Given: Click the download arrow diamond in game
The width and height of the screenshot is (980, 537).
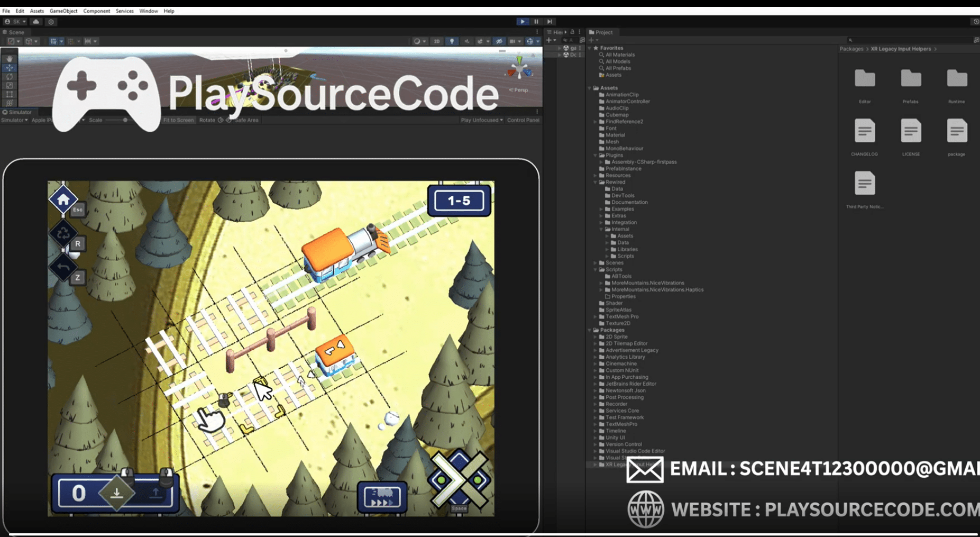Looking at the screenshot, I should (117, 493).
